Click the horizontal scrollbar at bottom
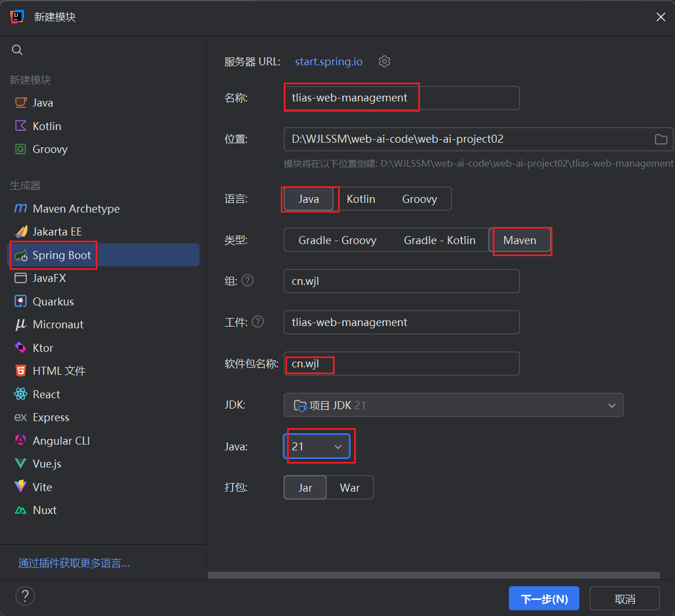Screen dimensions: 675x616 (x=434, y=575)
